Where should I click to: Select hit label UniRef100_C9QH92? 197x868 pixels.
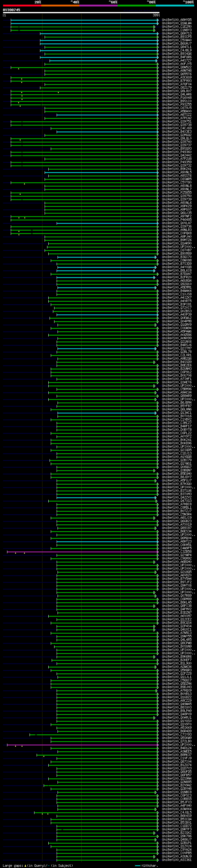tap(176, 559)
